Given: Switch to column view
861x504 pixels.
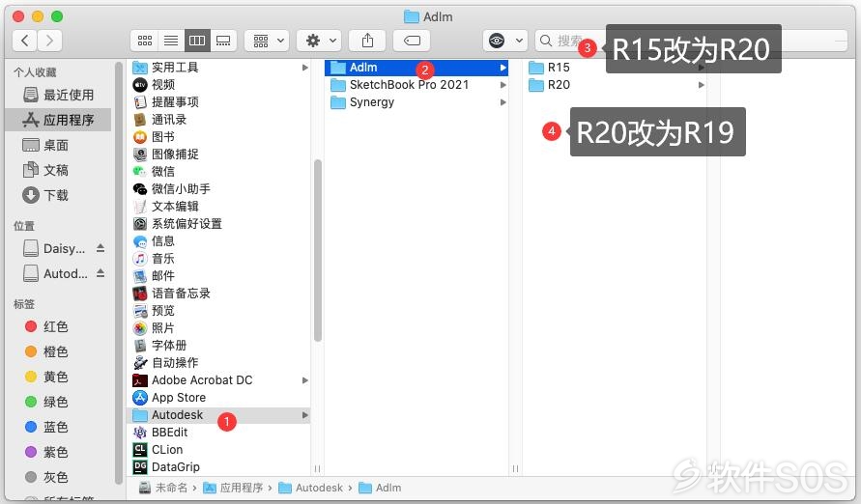Looking at the screenshot, I should tap(197, 41).
